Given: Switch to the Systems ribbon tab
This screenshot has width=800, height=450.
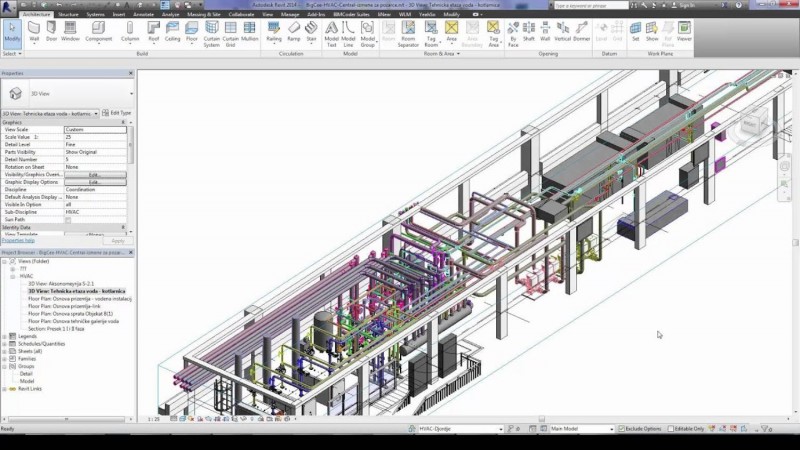Looking at the screenshot, I should [x=95, y=14].
